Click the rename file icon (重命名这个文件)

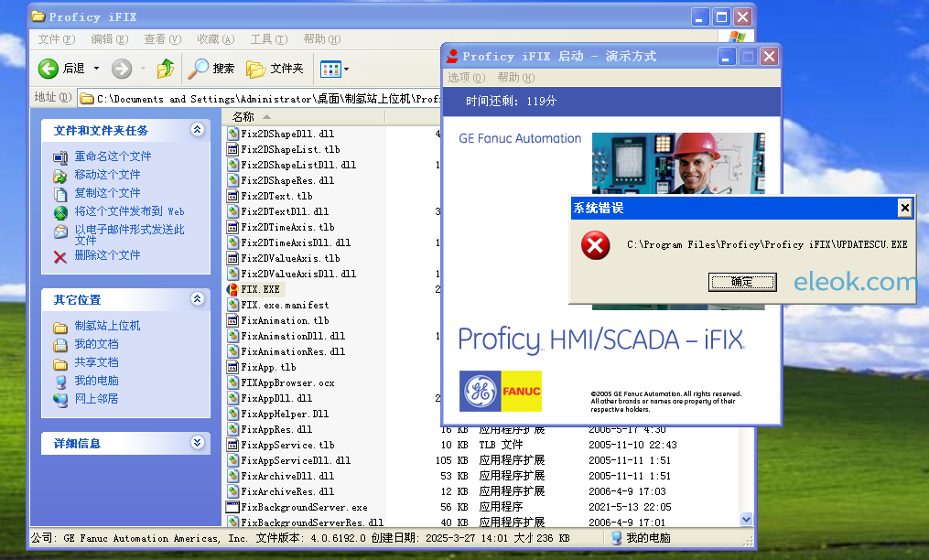(x=60, y=157)
